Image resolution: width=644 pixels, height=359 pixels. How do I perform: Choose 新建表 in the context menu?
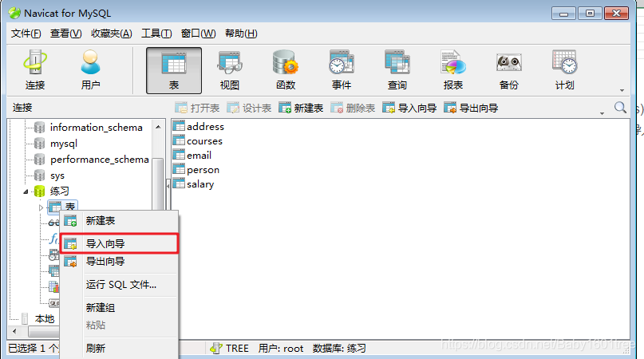(x=119, y=220)
